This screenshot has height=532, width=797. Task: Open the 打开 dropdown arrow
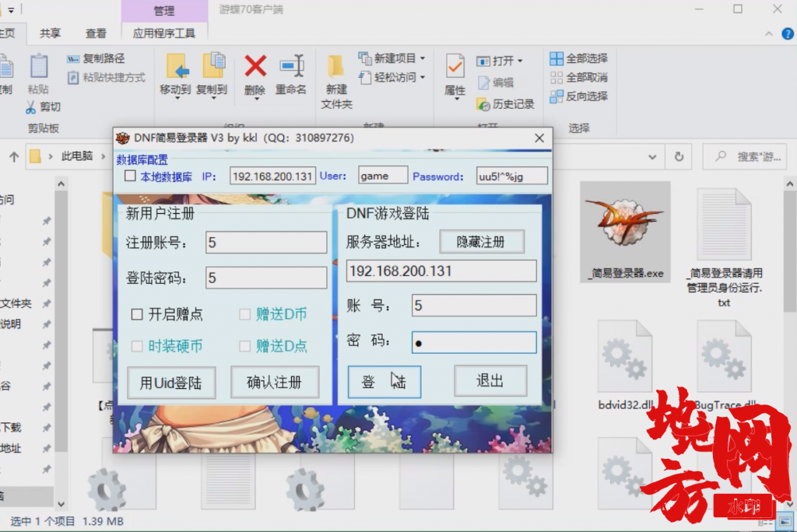click(520, 61)
